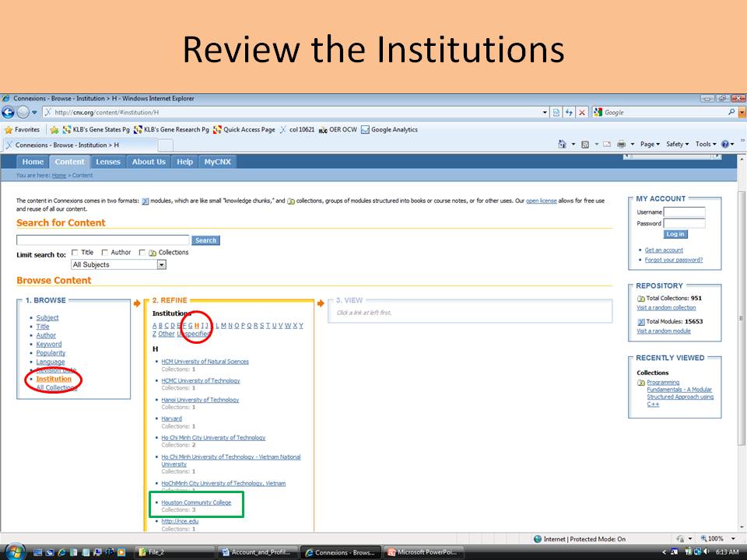Screen dimensions: 747x560
Task: Open the Safety menu dropdown
Action: click(677, 145)
